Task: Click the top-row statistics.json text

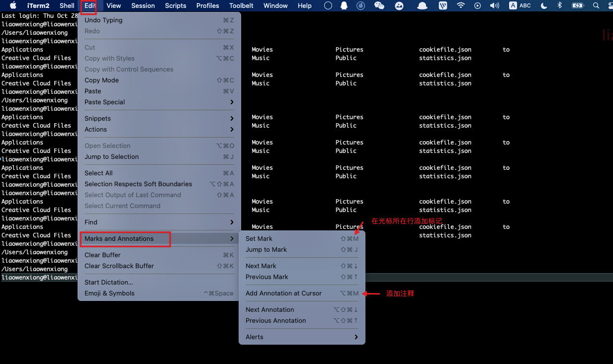Action: [x=445, y=58]
